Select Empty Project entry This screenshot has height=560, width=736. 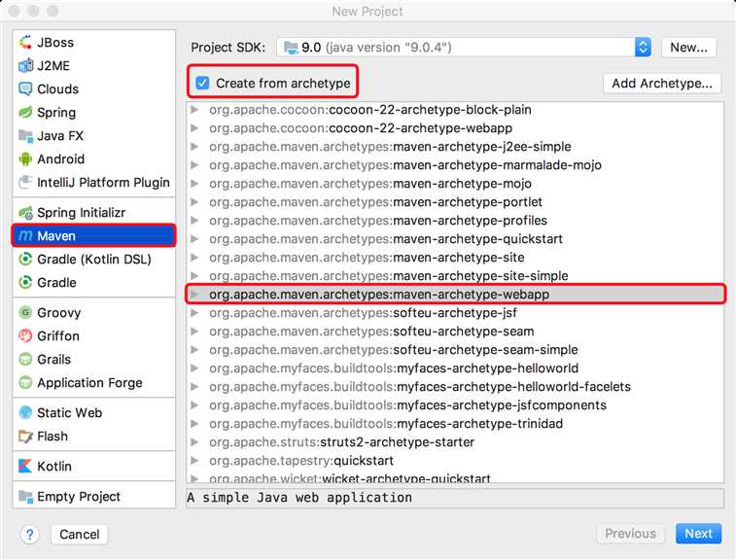click(x=94, y=497)
